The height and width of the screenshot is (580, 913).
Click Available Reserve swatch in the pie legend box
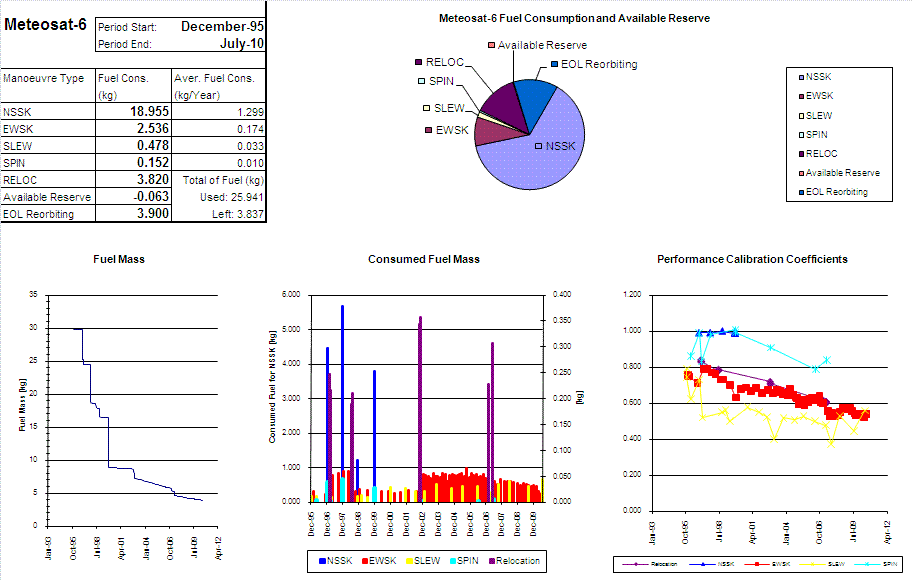coord(801,173)
